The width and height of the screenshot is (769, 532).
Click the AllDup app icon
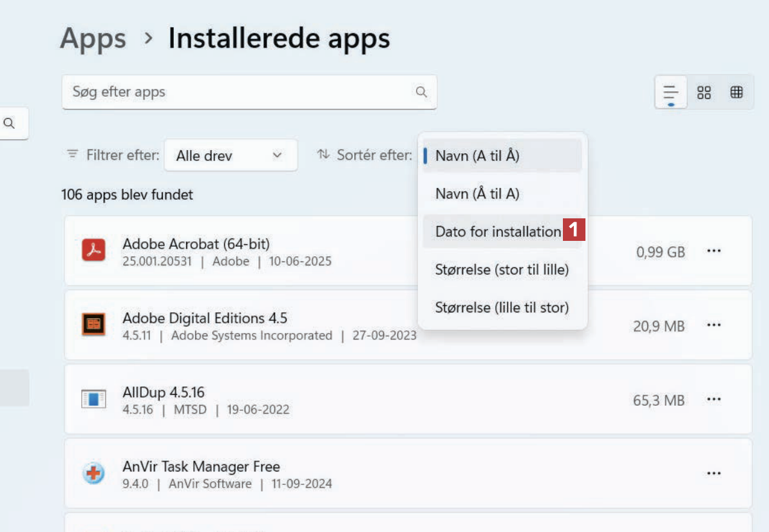(93, 399)
